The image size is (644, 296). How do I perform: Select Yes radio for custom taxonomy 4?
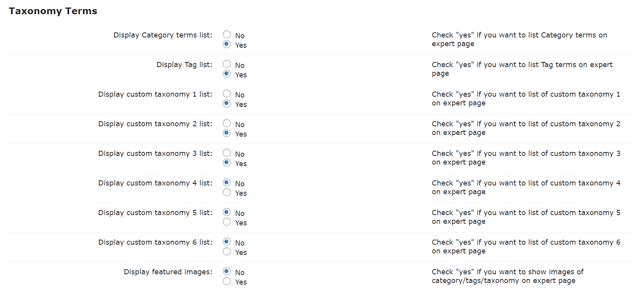click(x=227, y=192)
